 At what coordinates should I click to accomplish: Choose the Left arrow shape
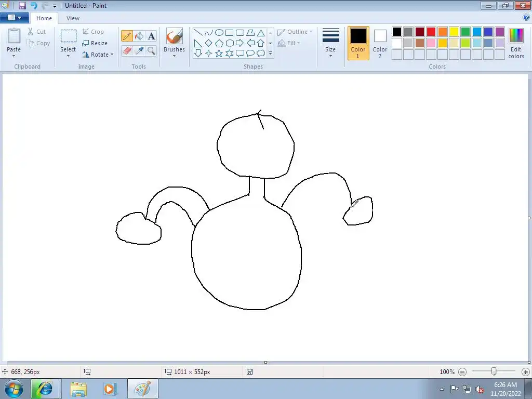(x=250, y=43)
